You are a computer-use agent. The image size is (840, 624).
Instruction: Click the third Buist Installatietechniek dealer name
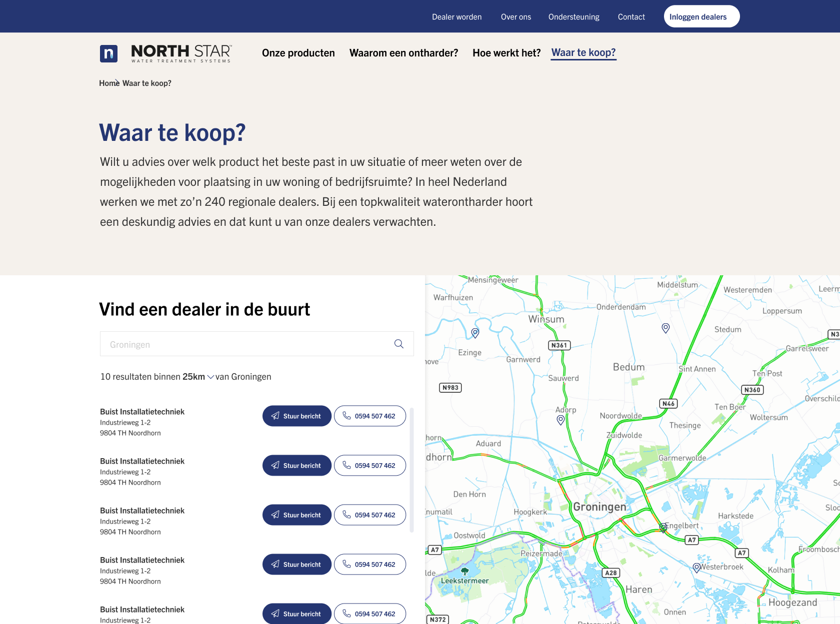(142, 511)
